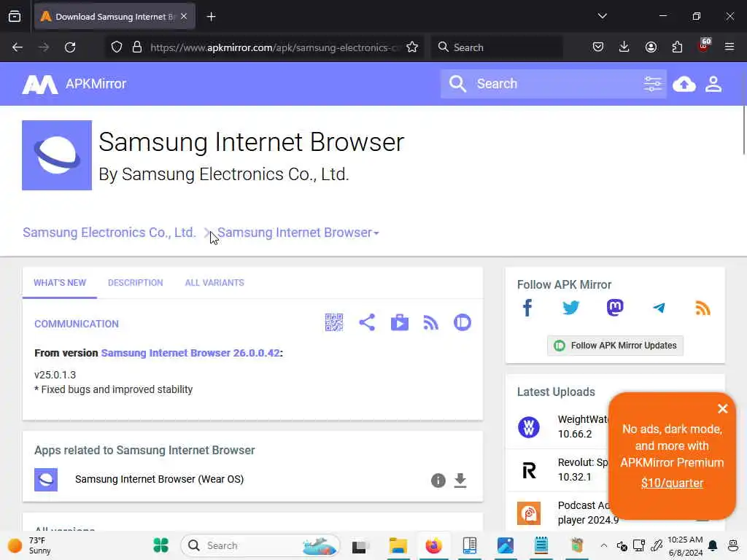Open the RSS feed icon under Follow APK Mirror
The width and height of the screenshot is (747, 560).
703,308
